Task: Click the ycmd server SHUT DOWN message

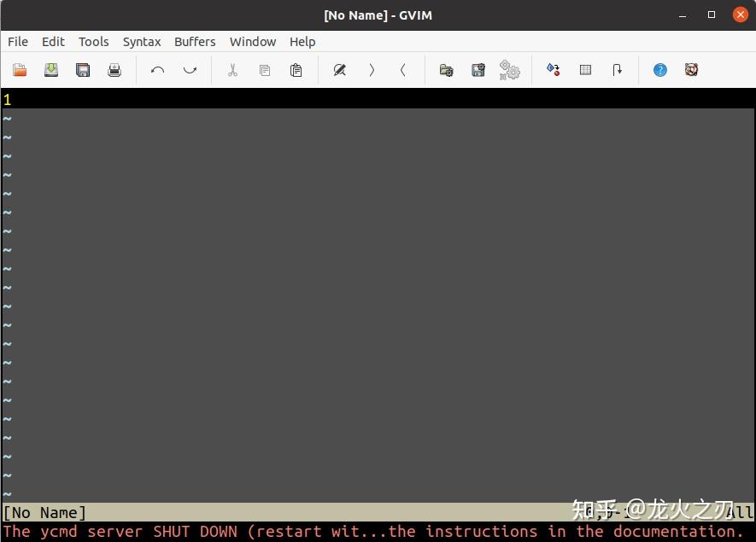Action: tap(373, 532)
